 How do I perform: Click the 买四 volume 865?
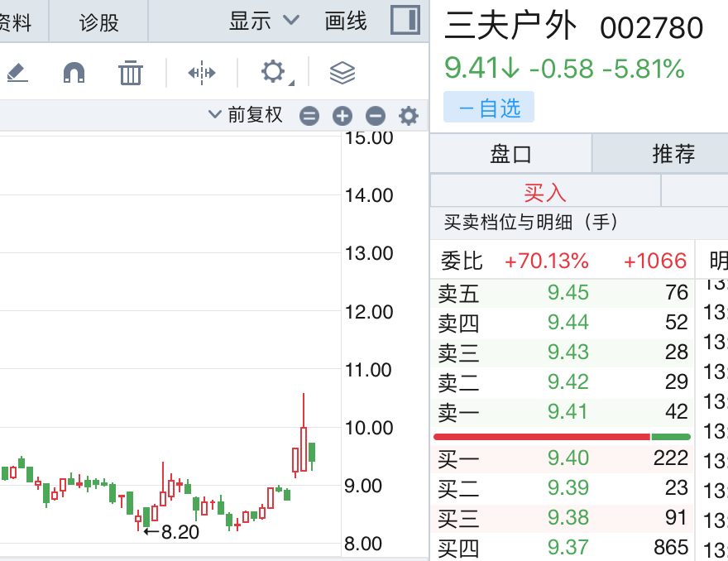click(x=670, y=548)
